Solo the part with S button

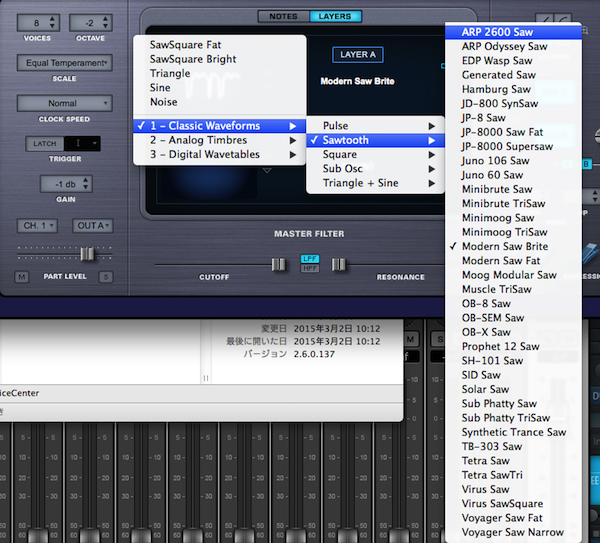[x=106, y=277]
